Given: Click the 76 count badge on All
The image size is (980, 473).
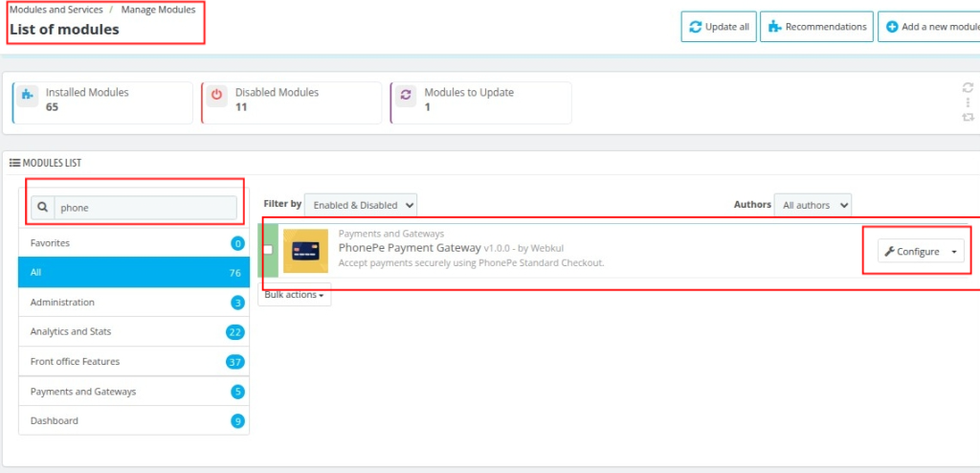Looking at the screenshot, I should point(235,273).
